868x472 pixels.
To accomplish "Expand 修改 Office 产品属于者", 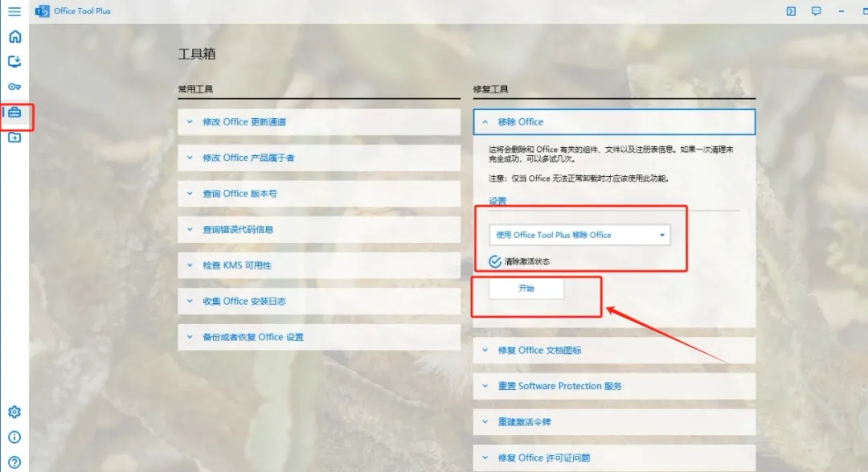I will (x=319, y=158).
